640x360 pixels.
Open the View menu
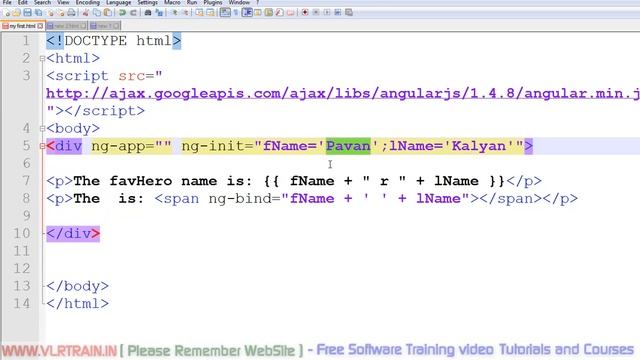tap(63, 2)
